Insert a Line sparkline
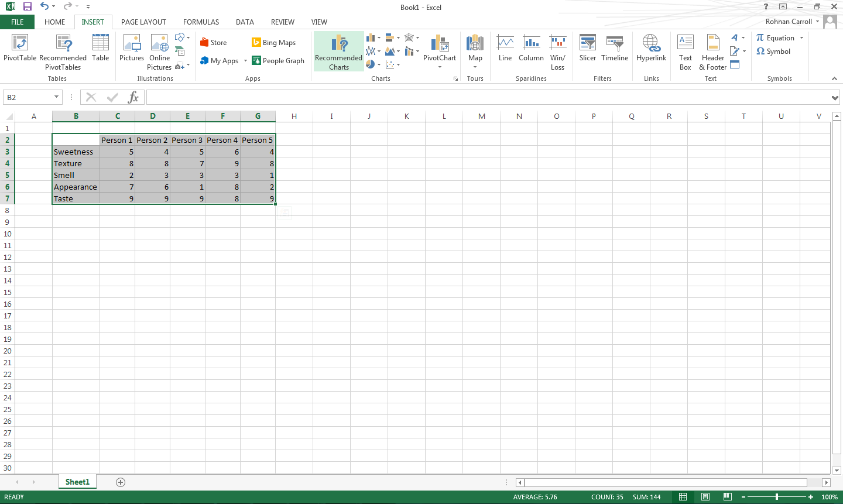Screen dimensions: 843x504 click(505, 48)
